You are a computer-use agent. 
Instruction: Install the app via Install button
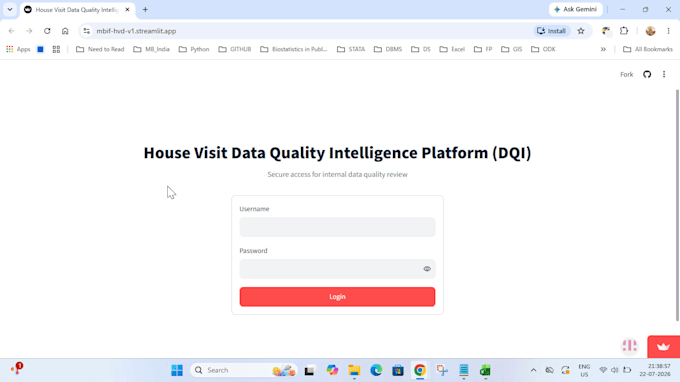(551, 31)
